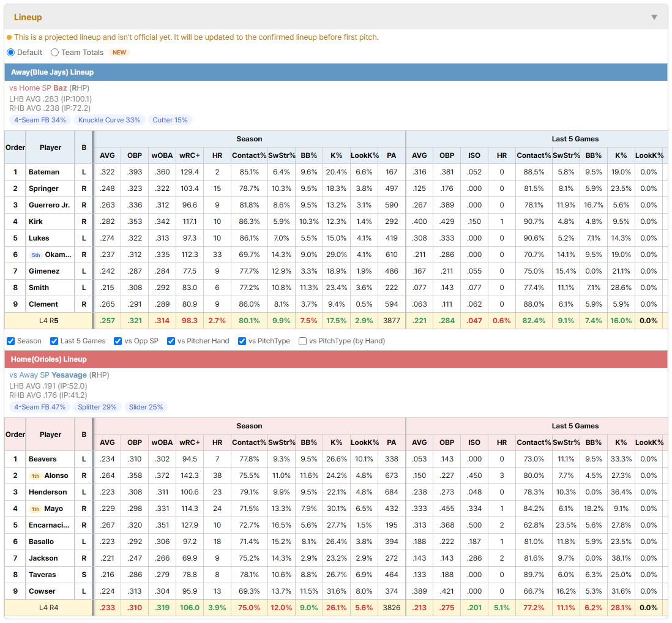
Task: Toggle the vs Pitcher Hand checkbox
Action: 171,341
